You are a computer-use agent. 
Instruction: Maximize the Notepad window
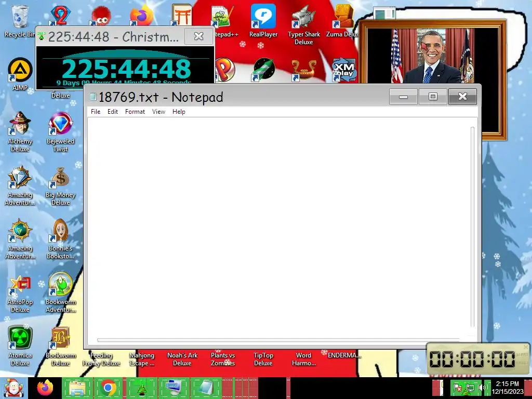tap(433, 97)
